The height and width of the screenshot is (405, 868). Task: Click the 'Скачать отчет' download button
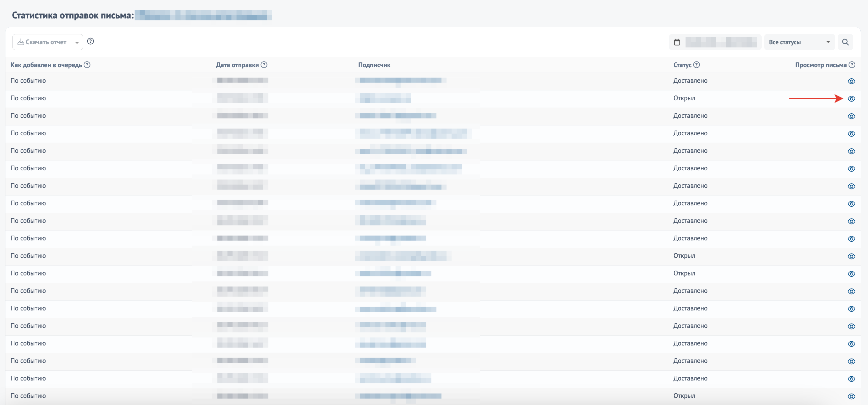click(x=42, y=42)
